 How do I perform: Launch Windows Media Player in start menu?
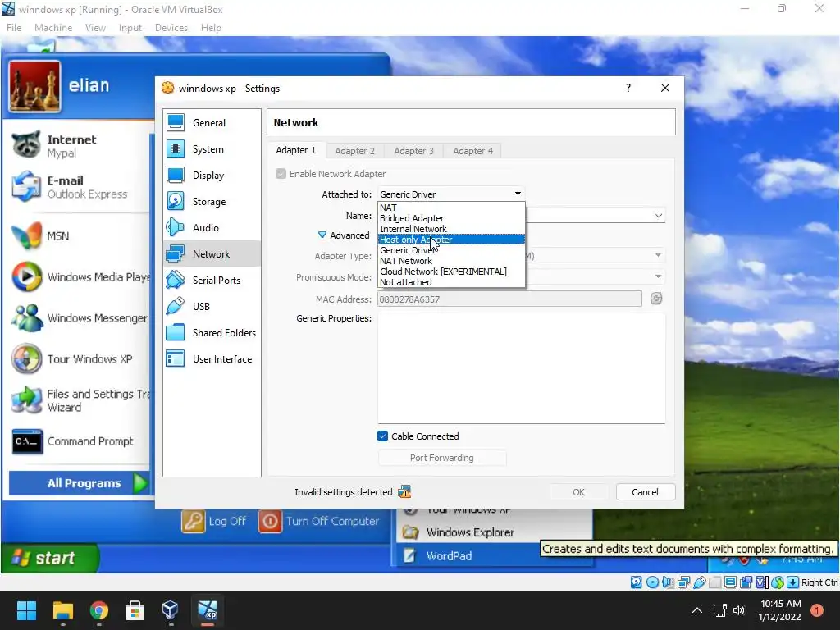[x=80, y=277]
